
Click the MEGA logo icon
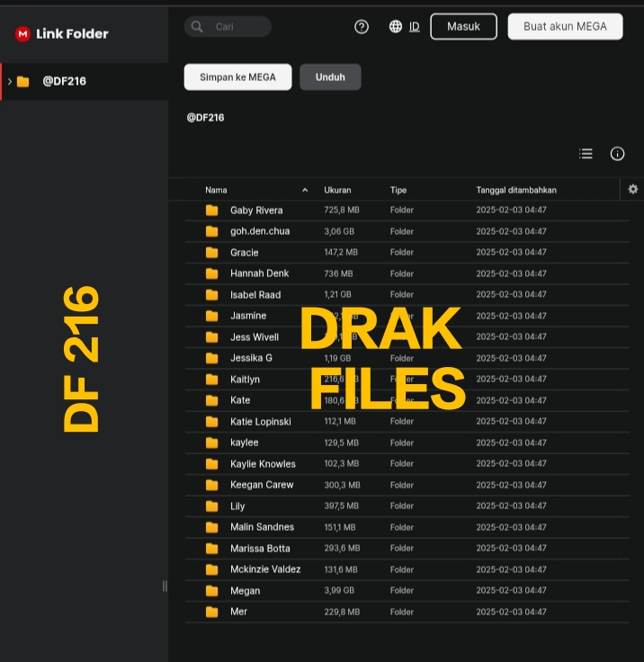click(22, 34)
